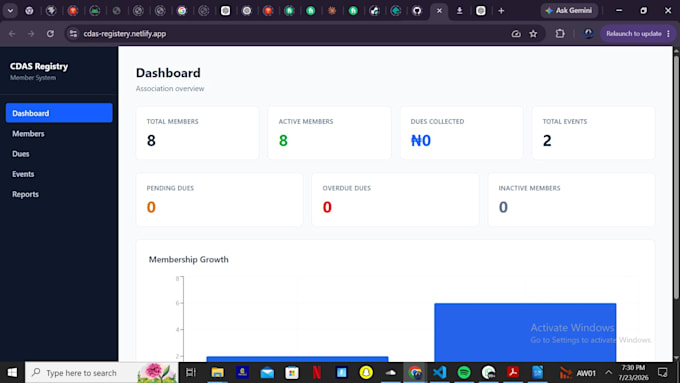This screenshot has height=383, width=680.
Task: Click the CDAS Registry title
Action: coord(39,66)
